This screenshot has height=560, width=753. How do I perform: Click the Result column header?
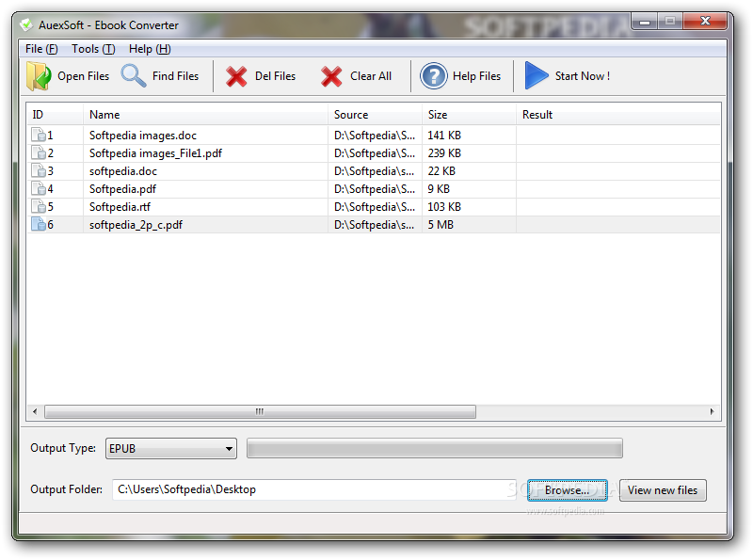pos(618,115)
